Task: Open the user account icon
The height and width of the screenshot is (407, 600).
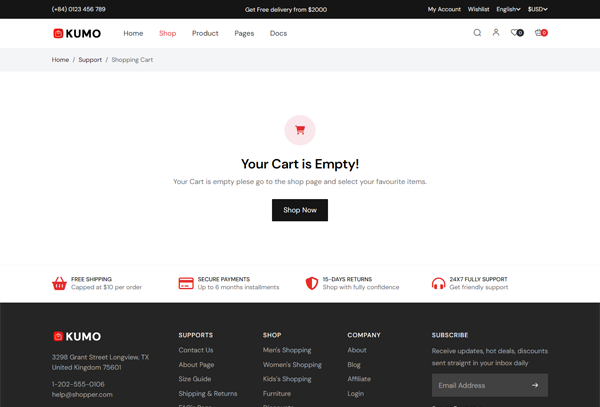Action: click(x=495, y=33)
